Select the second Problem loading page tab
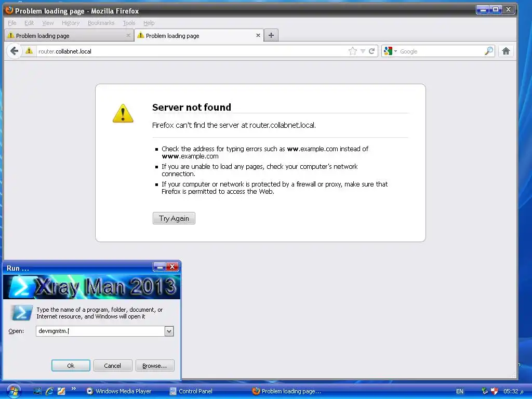532x399 pixels. 199,36
